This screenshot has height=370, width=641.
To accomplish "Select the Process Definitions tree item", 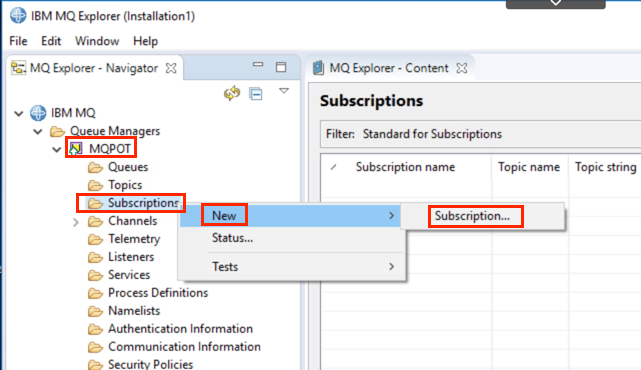I will pyautogui.click(x=158, y=293).
